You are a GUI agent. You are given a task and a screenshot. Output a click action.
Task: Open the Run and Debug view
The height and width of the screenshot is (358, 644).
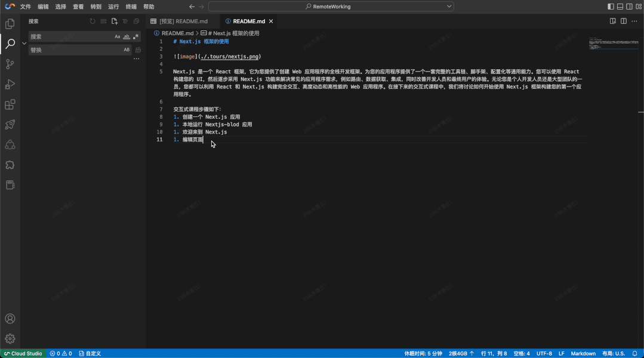click(10, 84)
